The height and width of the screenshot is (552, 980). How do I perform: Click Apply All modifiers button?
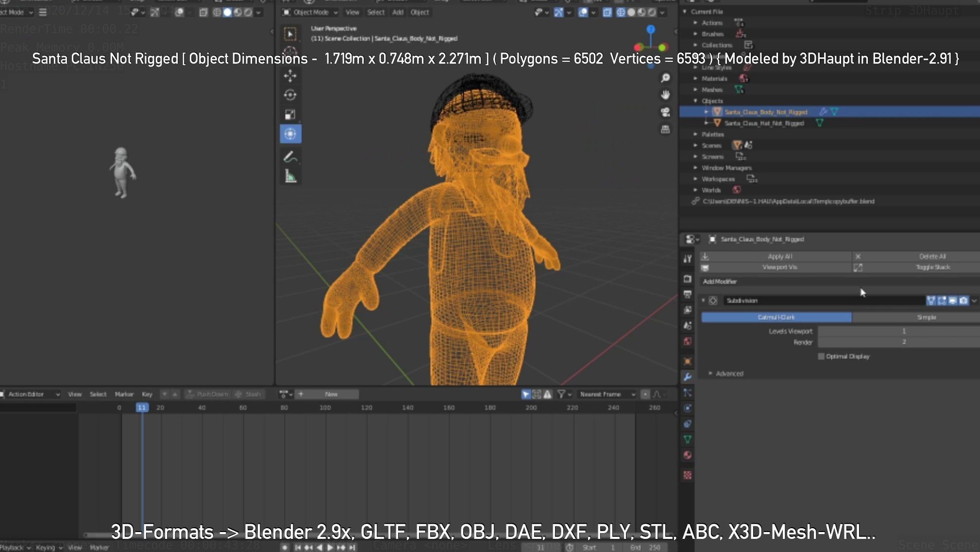(776, 257)
